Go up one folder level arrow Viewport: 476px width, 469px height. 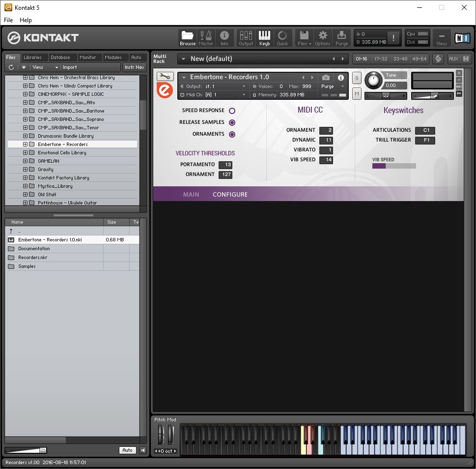point(11,231)
